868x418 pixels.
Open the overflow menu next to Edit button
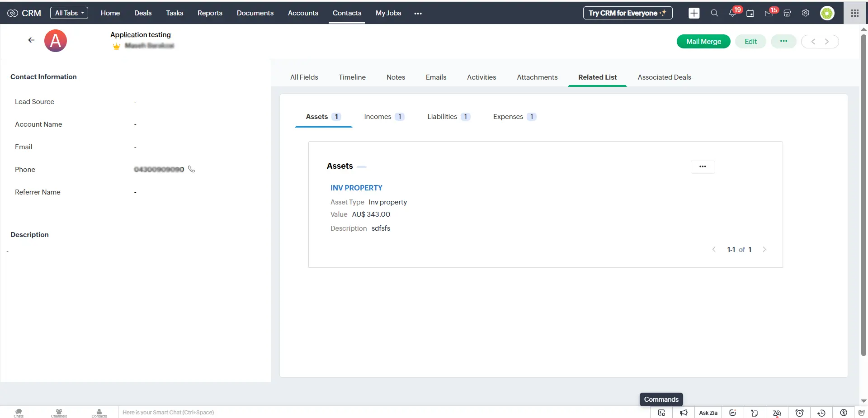[783, 41]
